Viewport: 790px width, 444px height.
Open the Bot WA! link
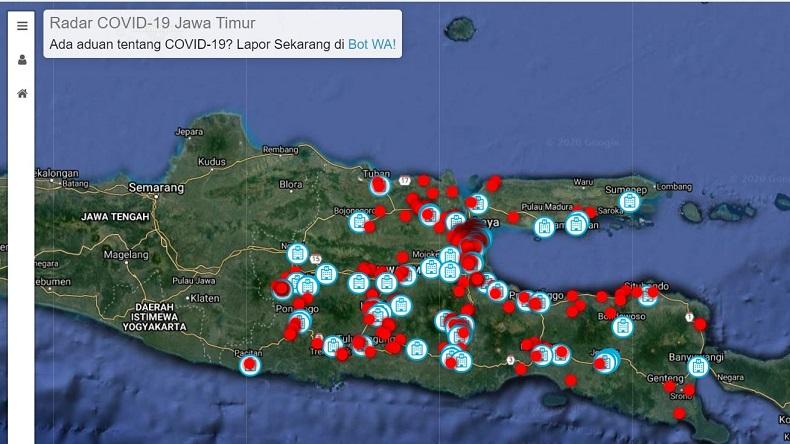coord(372,45)
